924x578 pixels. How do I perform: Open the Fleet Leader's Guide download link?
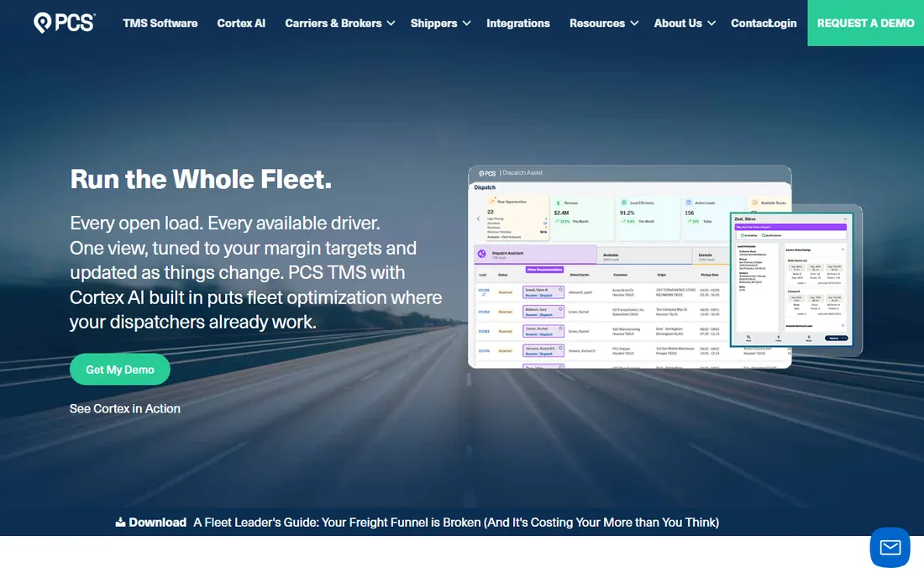(x=456, y=523)
